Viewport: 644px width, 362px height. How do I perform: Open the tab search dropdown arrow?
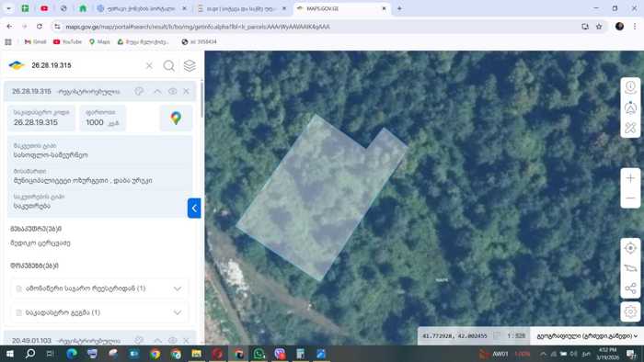click(8, 8)
